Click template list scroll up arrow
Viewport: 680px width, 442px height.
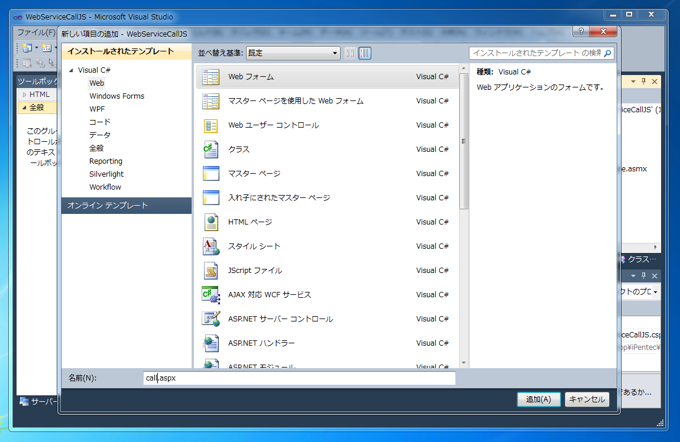[464, 69]
